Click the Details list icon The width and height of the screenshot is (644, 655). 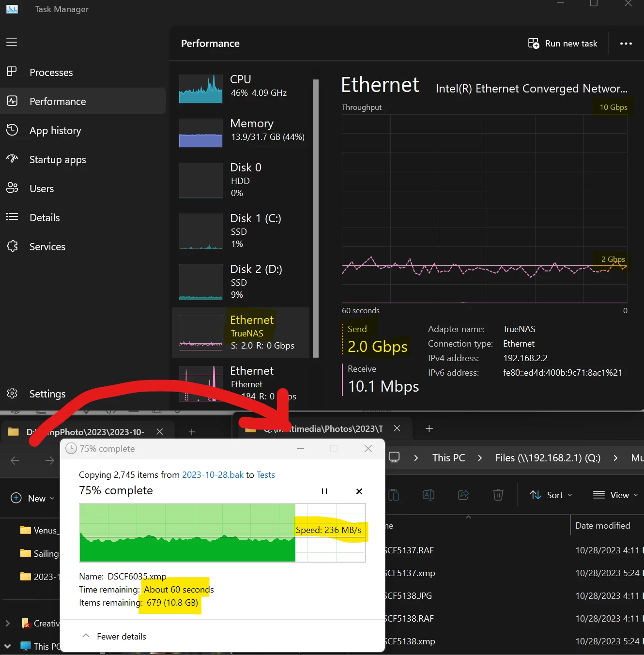[x=12, y=217]
